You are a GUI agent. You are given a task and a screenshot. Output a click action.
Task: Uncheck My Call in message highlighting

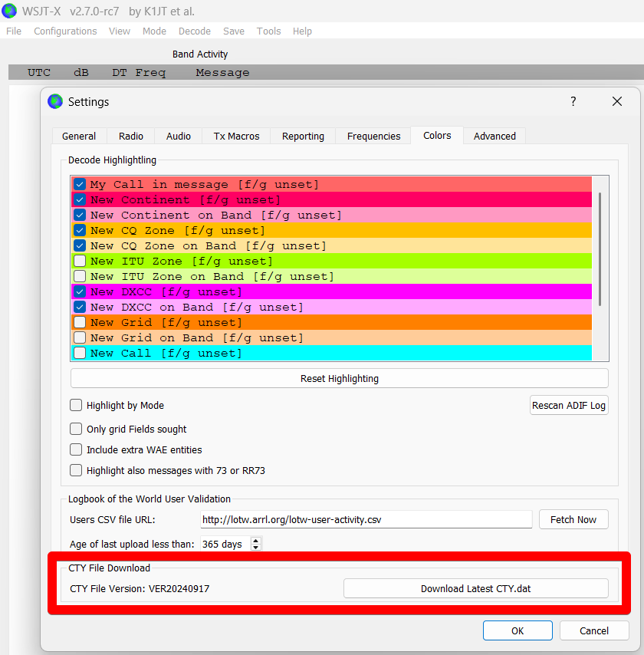click(80, 184)
